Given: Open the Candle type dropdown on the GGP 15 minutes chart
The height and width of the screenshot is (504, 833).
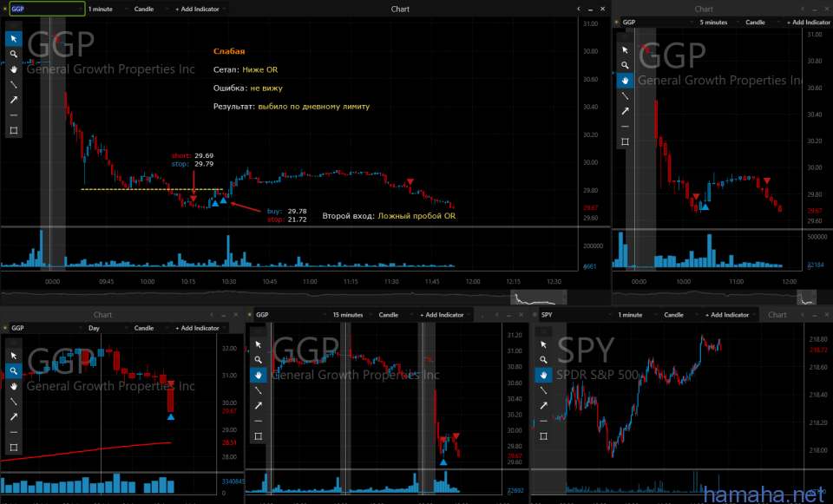Looking at the screenshot, I should coord(396,315).
